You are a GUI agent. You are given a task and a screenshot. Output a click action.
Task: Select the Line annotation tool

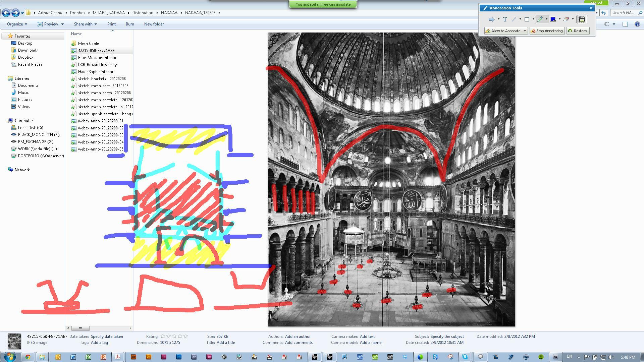[x=514, y=19]
